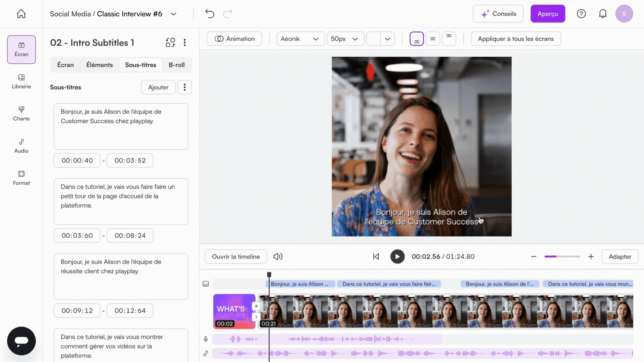Switch to the B-roll tab

pyautogui.click(x=176, y=65)
